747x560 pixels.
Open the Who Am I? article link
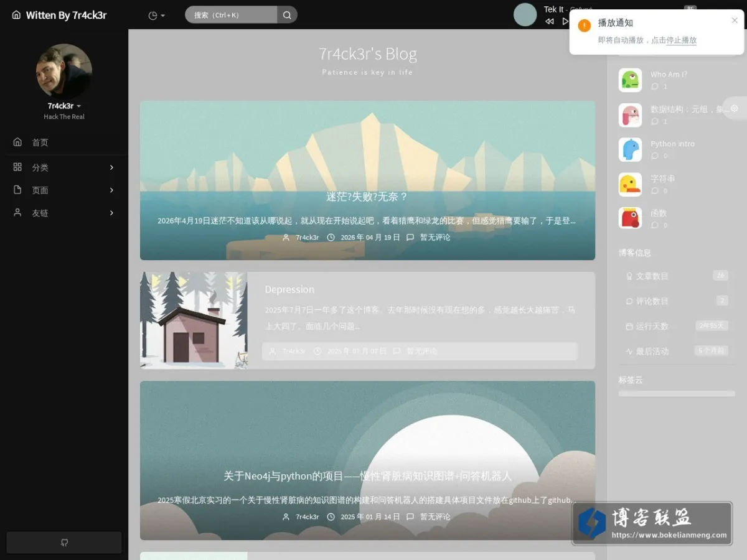point(669,75)
